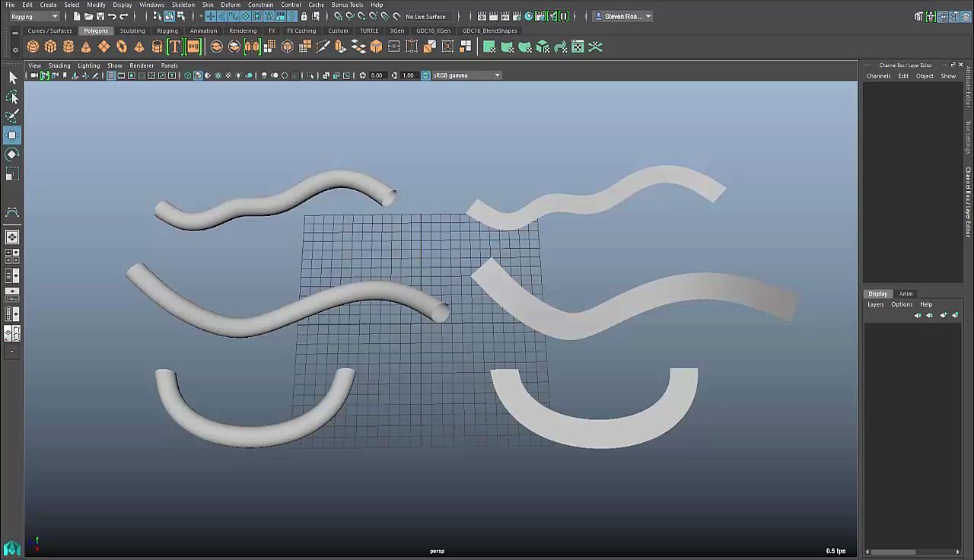Switch to the GDC16_BlendShapes shelf tab

[x=490, y=30]
